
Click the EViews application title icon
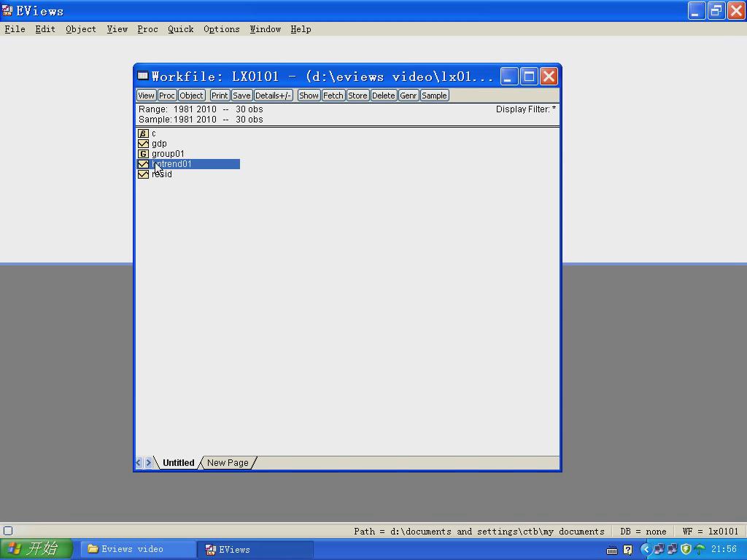click(7, 10)
